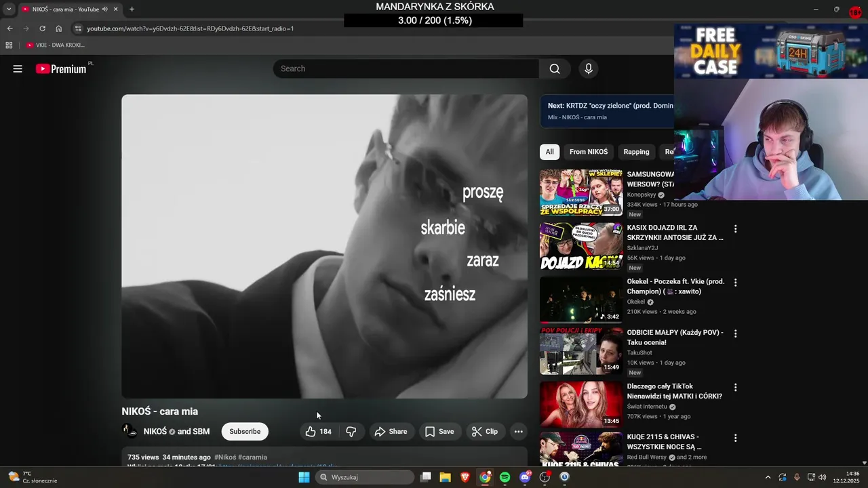Open options for Dlaczego cały TikTok video

coord(735,388)
